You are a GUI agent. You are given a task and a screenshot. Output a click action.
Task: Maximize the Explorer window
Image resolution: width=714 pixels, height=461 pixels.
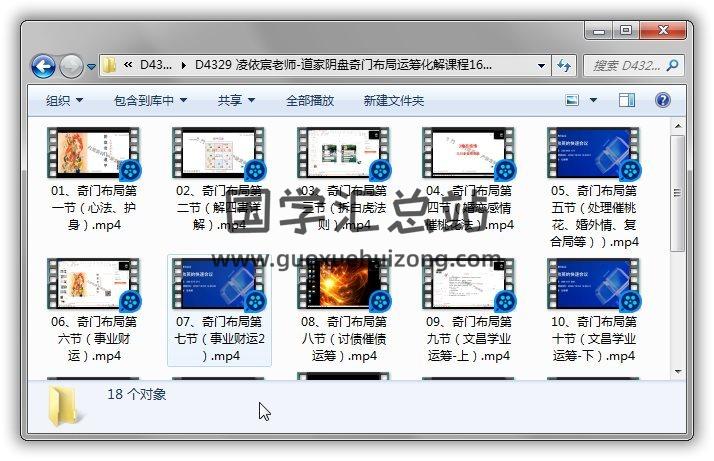coord(626,31)
